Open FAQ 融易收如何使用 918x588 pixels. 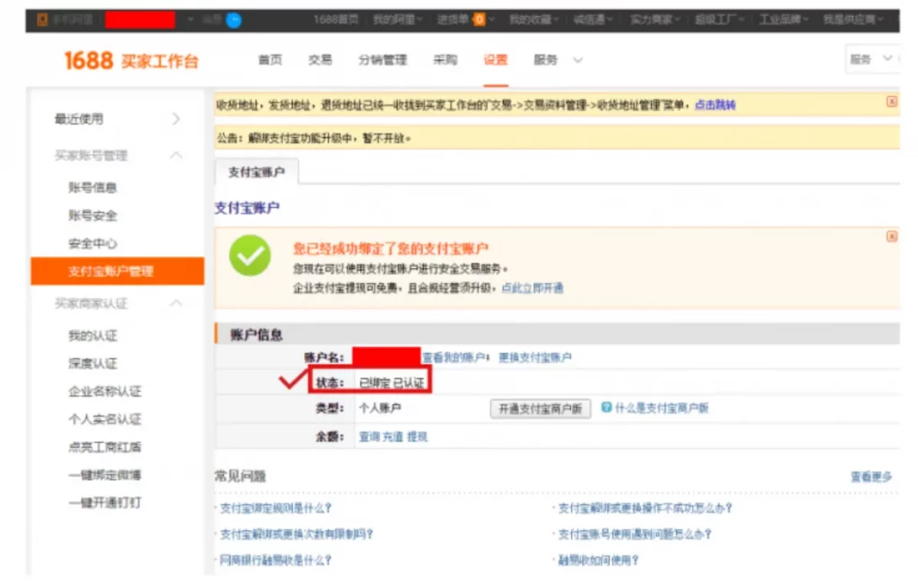(x=598, y=560)
